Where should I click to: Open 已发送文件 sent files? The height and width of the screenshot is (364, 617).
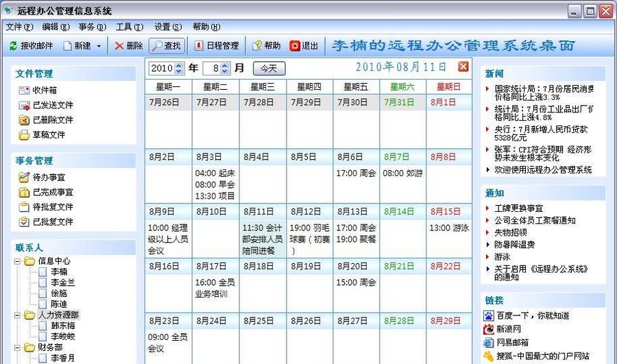pos(46,105)
